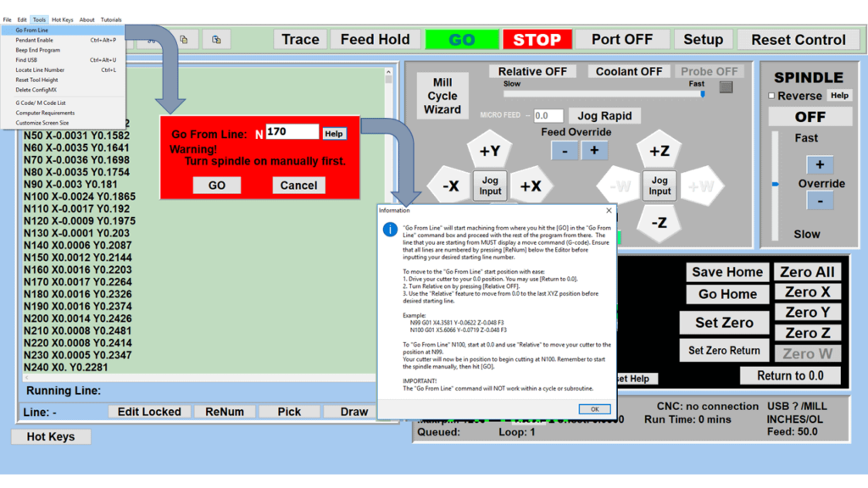
Task: Decrease spindle Override with minus button
Action: pyautogui.click(x=819, y=201)
